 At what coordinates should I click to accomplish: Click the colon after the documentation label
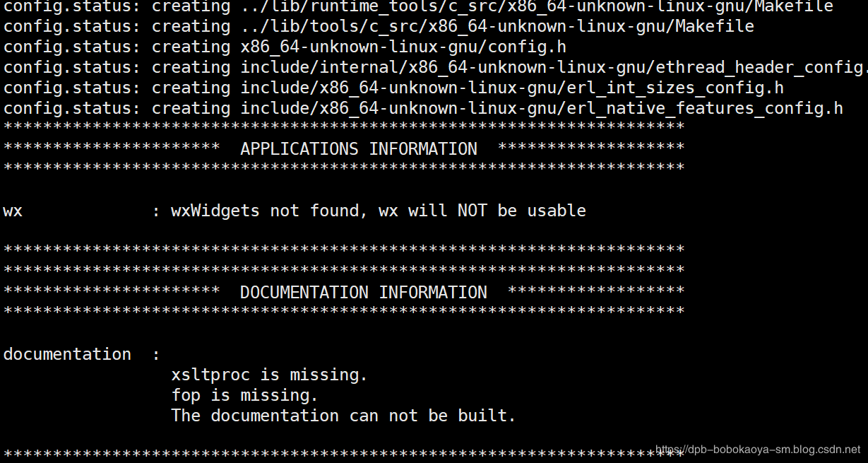(156, 355)
